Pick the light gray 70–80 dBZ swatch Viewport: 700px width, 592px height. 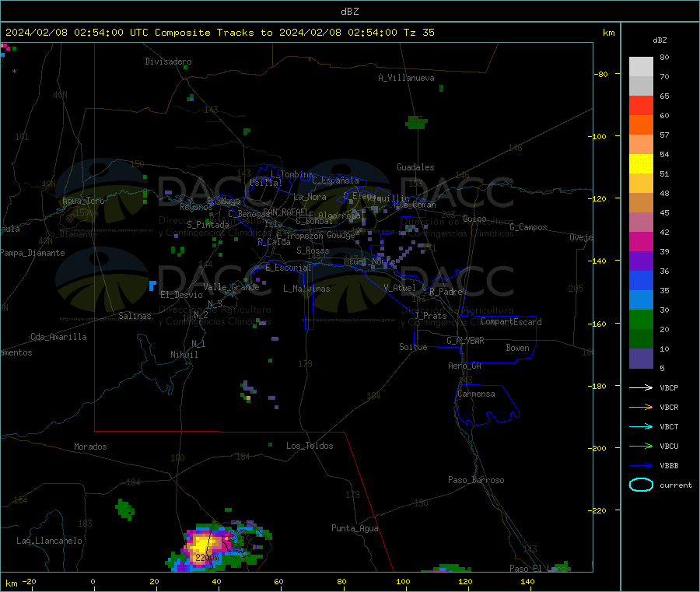point(641,67)
